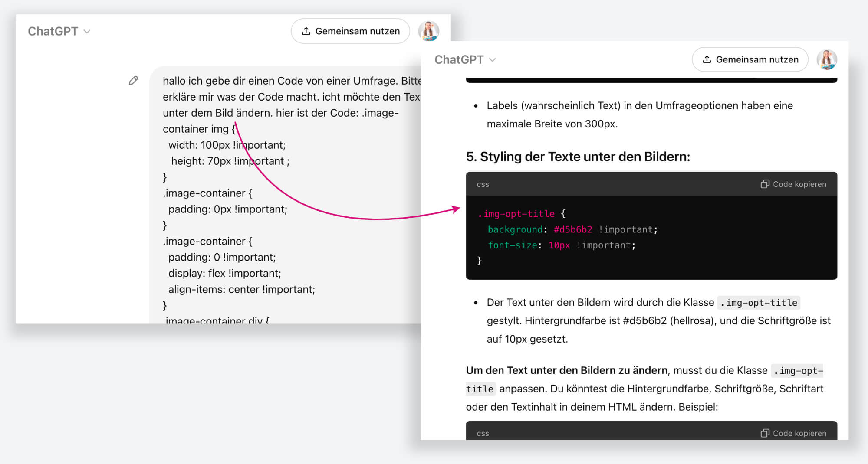Click heading '5. Styling der Texte unter den Bildern:'
This screenshot has width=868, height=464.
(x=578, y=157)
